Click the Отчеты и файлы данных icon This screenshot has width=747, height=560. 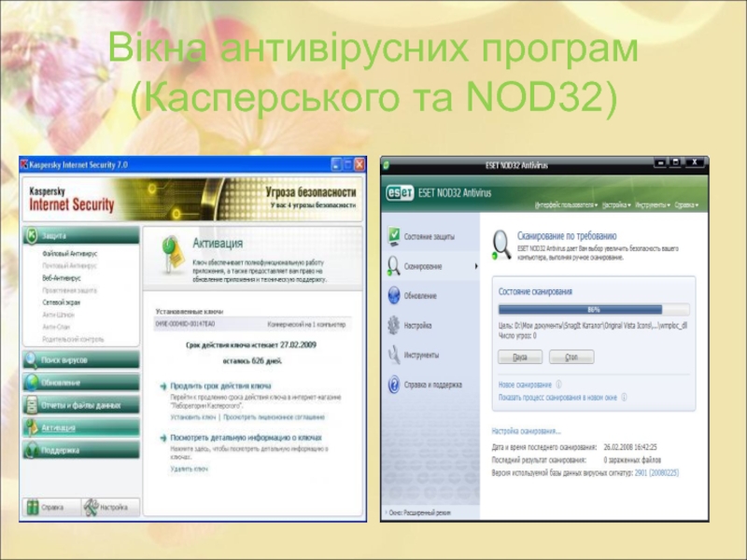(x=31, y=405)
